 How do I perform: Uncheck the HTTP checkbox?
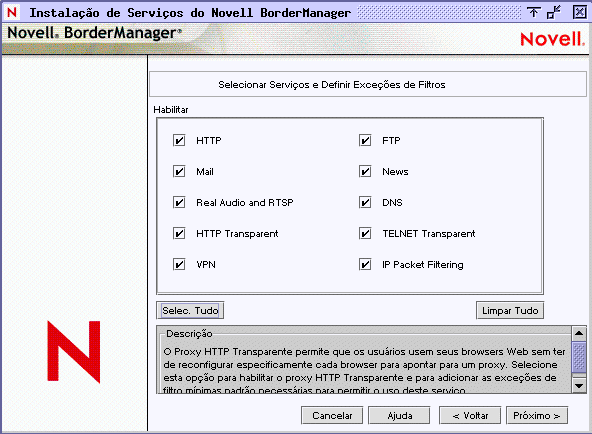(179, 140)
